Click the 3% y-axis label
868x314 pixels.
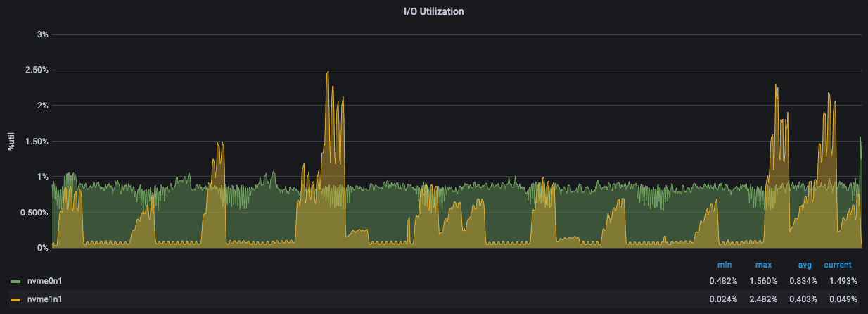pyautogui.click(x=42, y=34)
